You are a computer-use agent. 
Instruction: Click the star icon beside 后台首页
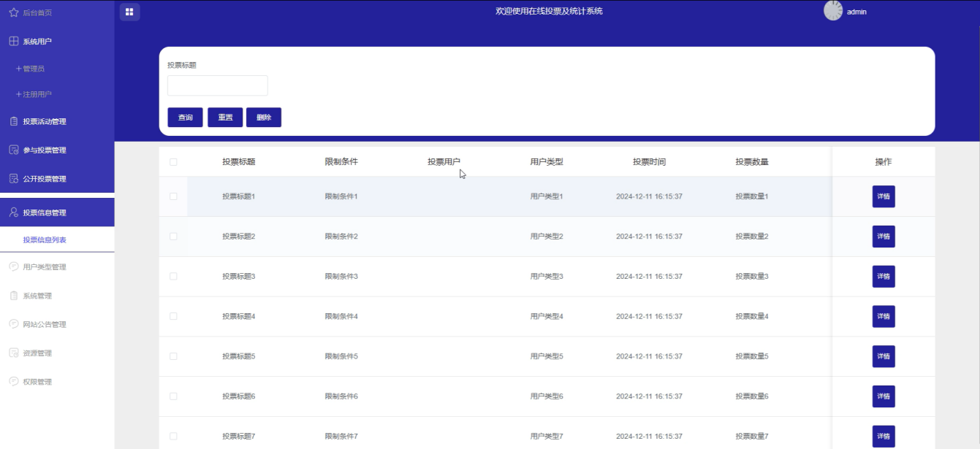pos(13,12)
